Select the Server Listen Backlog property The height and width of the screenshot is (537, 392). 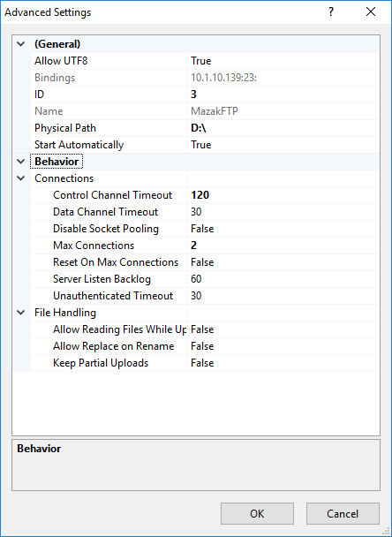102,279
